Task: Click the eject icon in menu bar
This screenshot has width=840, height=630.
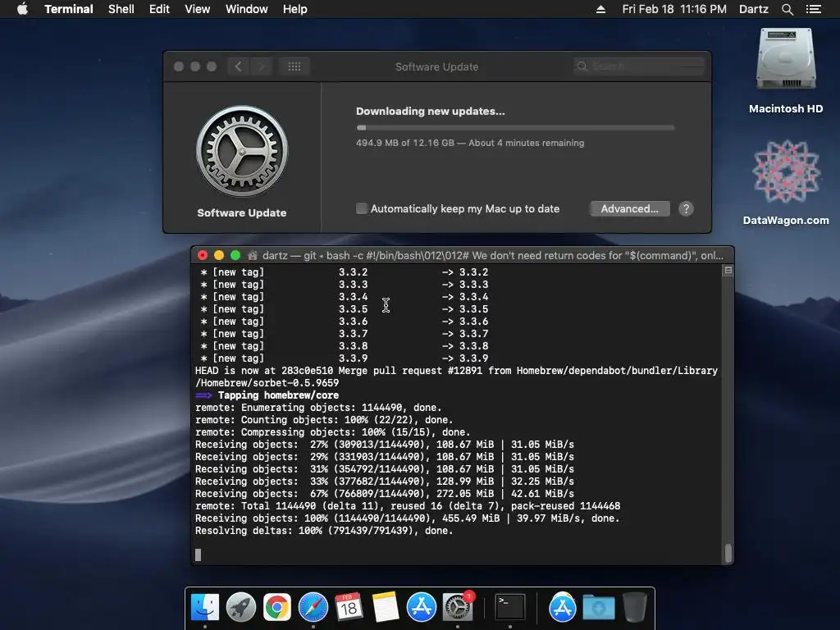Action: click(600, 9)
